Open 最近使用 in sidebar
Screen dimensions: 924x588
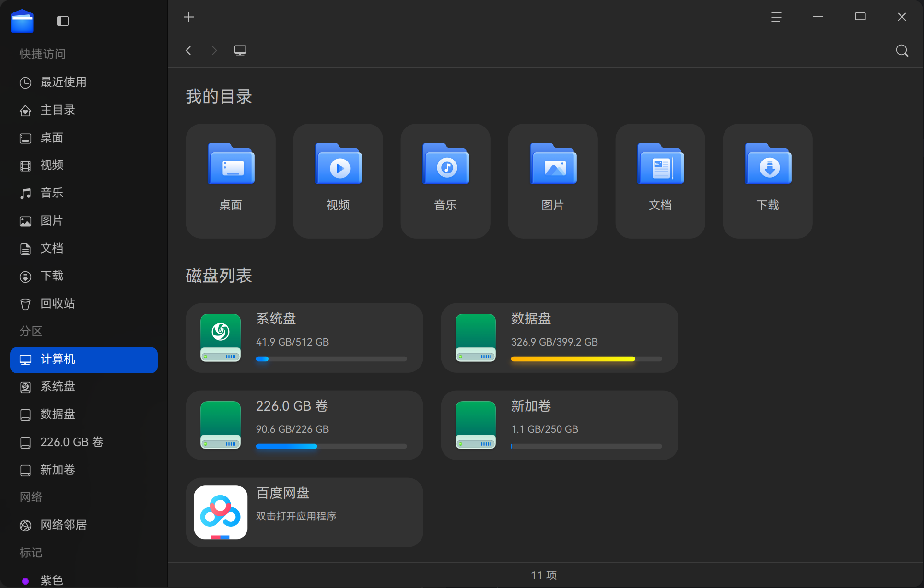(84, 82)
